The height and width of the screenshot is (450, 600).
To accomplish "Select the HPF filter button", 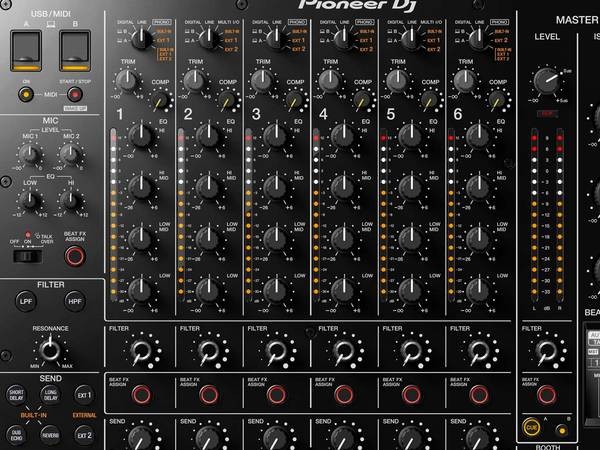I will point(75,301).
